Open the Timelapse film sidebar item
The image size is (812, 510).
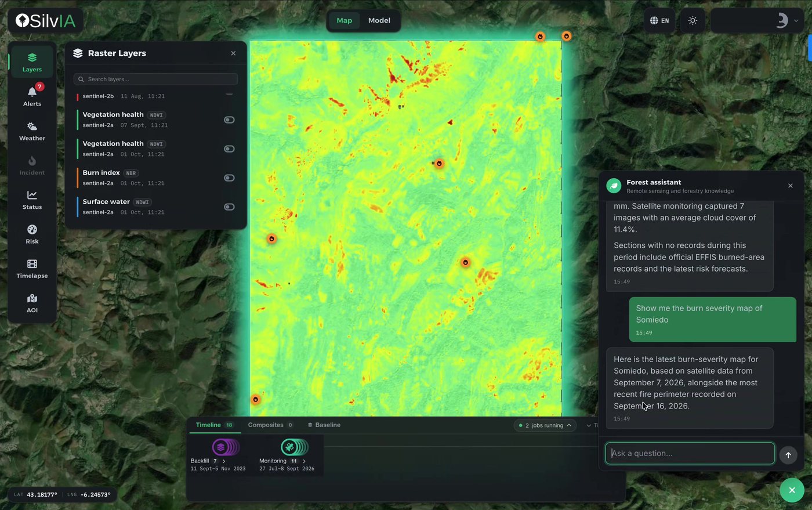point(32,269)
